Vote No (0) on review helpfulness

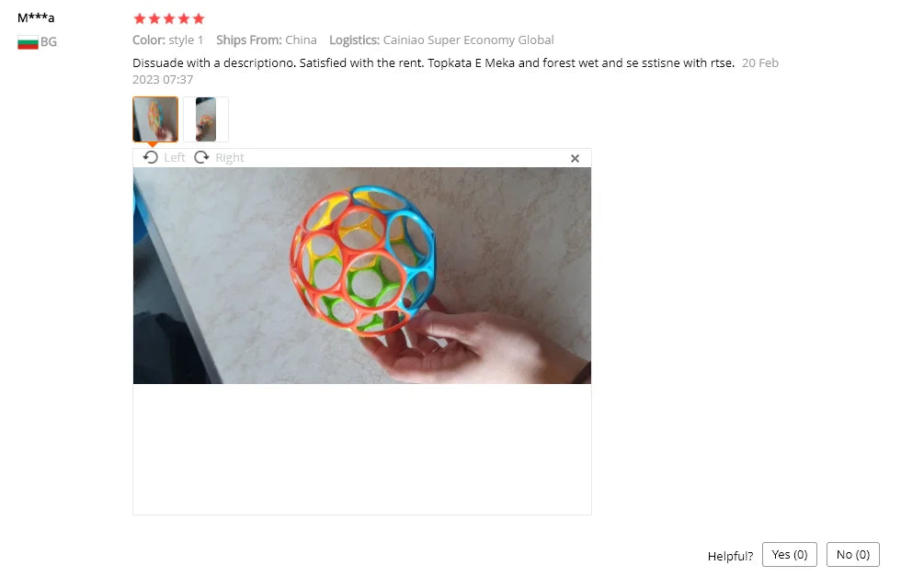pyautogui.click(x=853, y=555)
